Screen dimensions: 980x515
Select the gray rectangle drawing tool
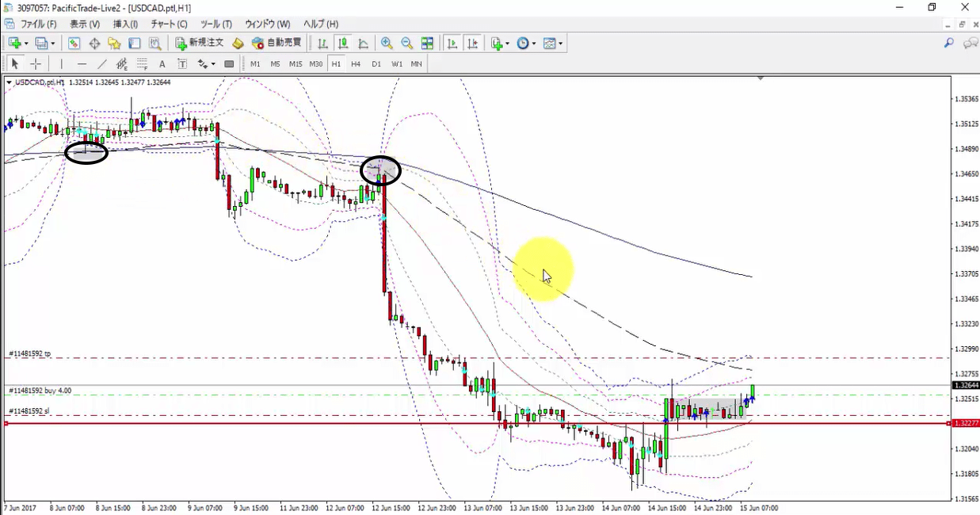[230, 64]
